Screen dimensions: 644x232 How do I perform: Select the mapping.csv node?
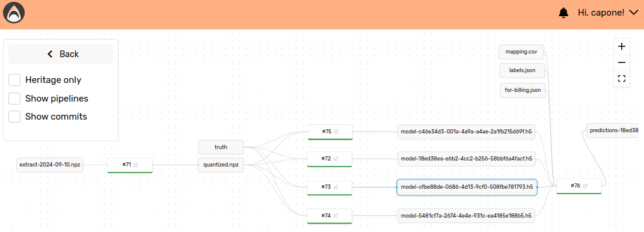pos(521,52)
